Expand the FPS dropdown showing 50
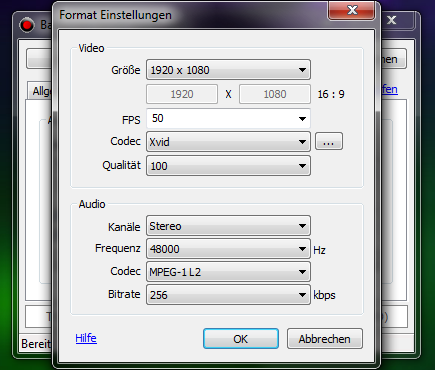The height and width of the screenshot is (370, 435). 228,118
